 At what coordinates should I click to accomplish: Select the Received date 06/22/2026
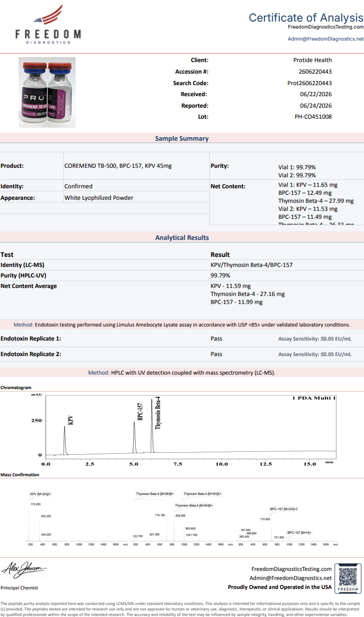point(316,94)
